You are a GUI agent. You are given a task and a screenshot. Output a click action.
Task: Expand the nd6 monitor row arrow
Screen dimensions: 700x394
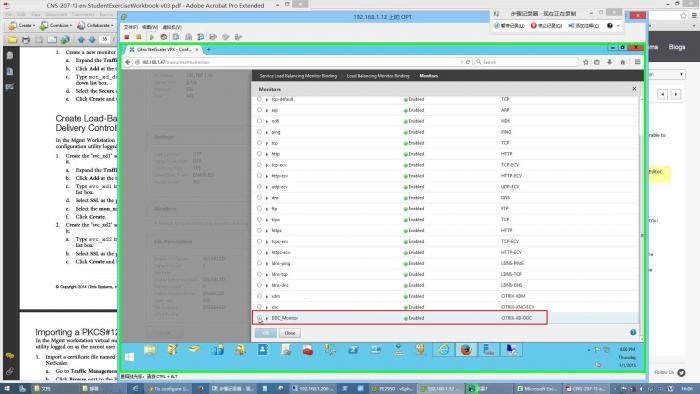point(267,121)
